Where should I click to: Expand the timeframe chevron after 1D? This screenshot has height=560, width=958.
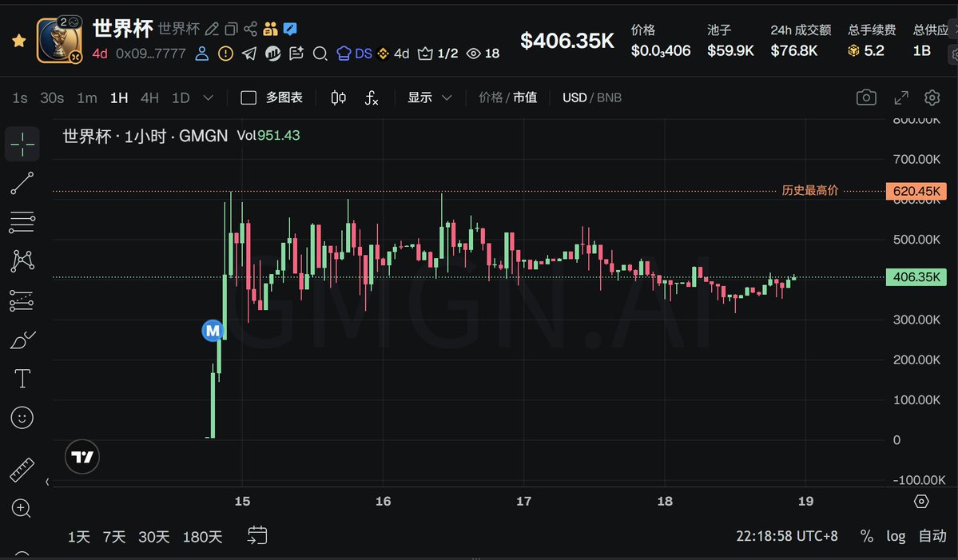tap(209, 97)
